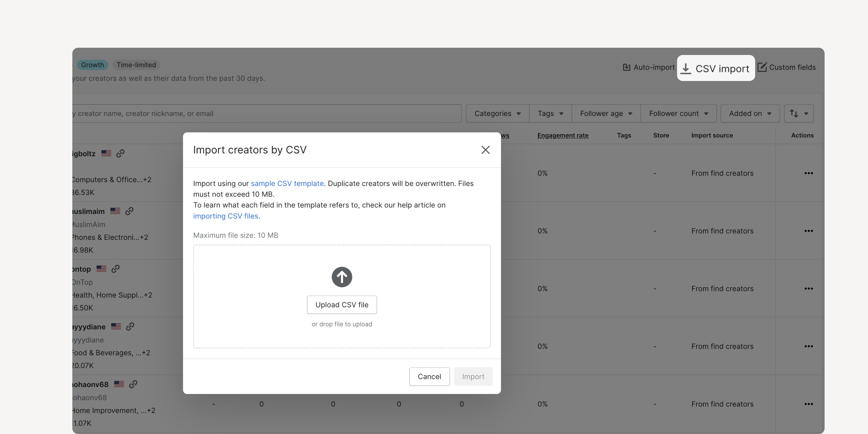This screenshot has height=434, width=868.
Task: Close the Import creators by CSV dialog
Action: point(485,150)
